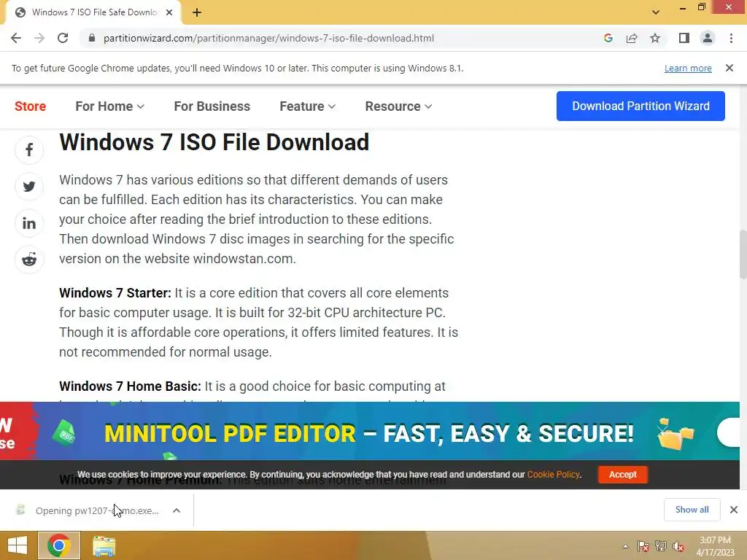This screenshot has height=560, width=747.
Task: Open the Cookie Policy link
Action: click(x=553, y=475)
